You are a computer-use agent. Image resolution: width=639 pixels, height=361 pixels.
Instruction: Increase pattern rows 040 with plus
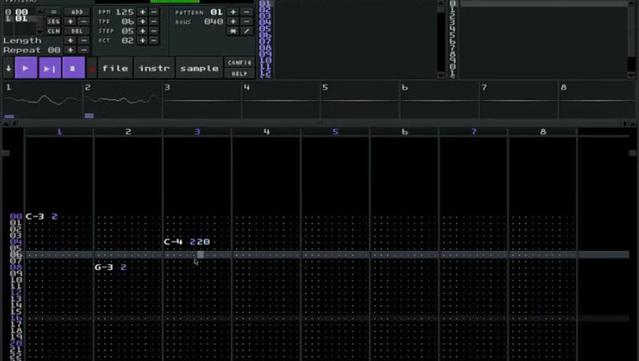point(233,21)
